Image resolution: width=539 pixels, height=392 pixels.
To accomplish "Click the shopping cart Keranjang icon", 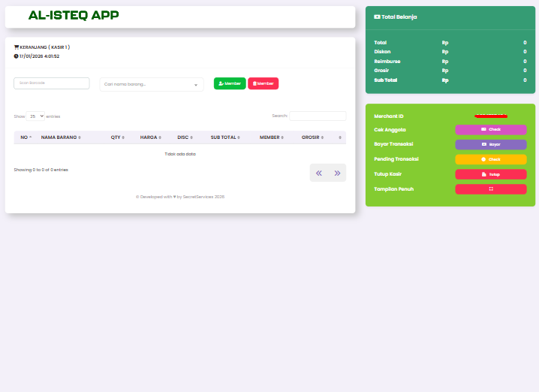I will pyautogui.click(x=17, y=47).
